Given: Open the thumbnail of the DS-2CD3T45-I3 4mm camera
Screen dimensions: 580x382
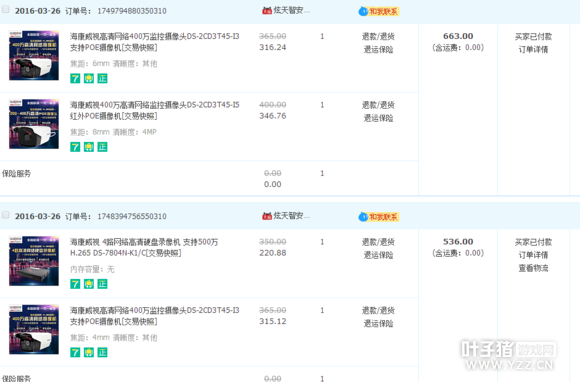Looking at the screenshot, I should coord(34,329).
